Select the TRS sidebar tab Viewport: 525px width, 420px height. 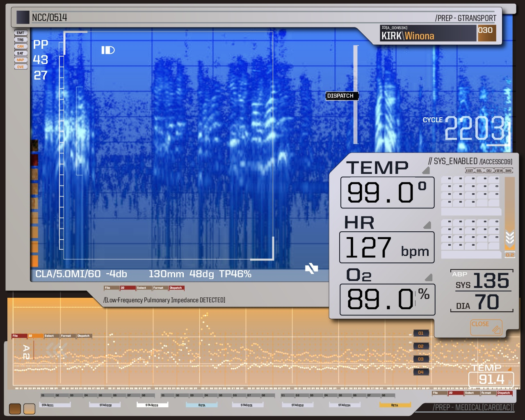point(21,40)
